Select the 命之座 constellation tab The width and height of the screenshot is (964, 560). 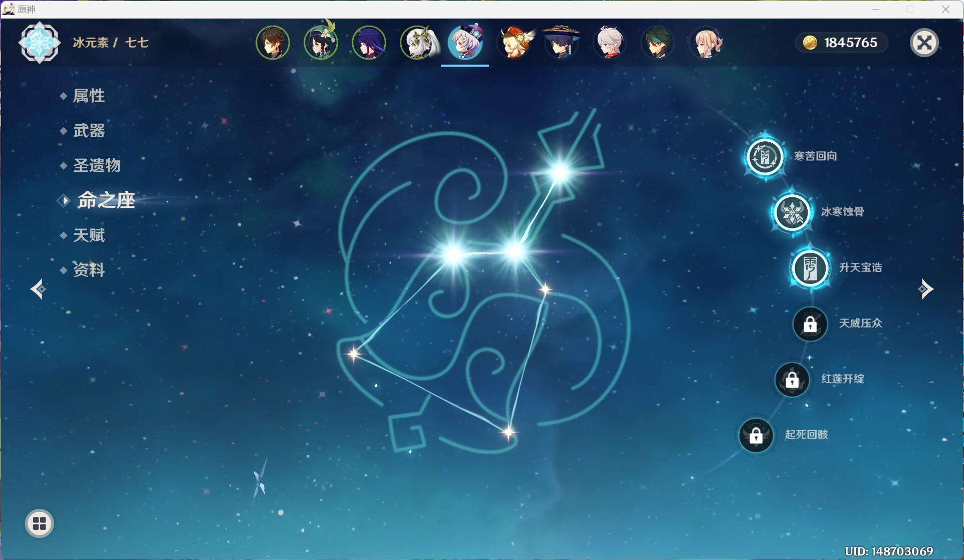click(106, 200)
